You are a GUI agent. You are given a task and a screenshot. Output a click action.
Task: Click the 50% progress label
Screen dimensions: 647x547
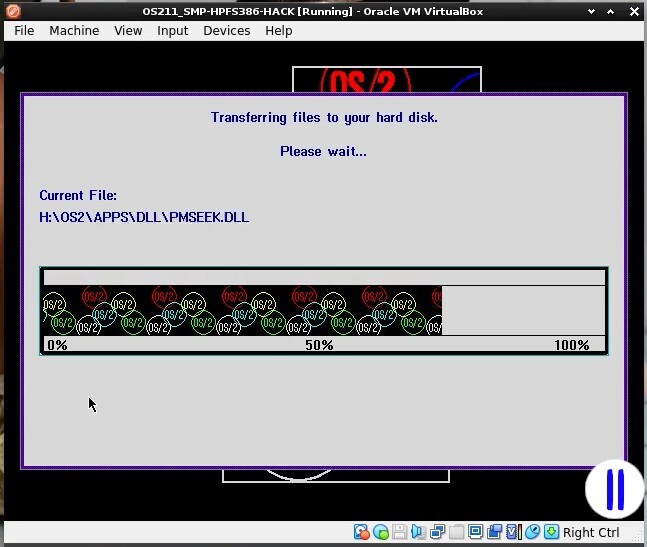coord(319,345)
